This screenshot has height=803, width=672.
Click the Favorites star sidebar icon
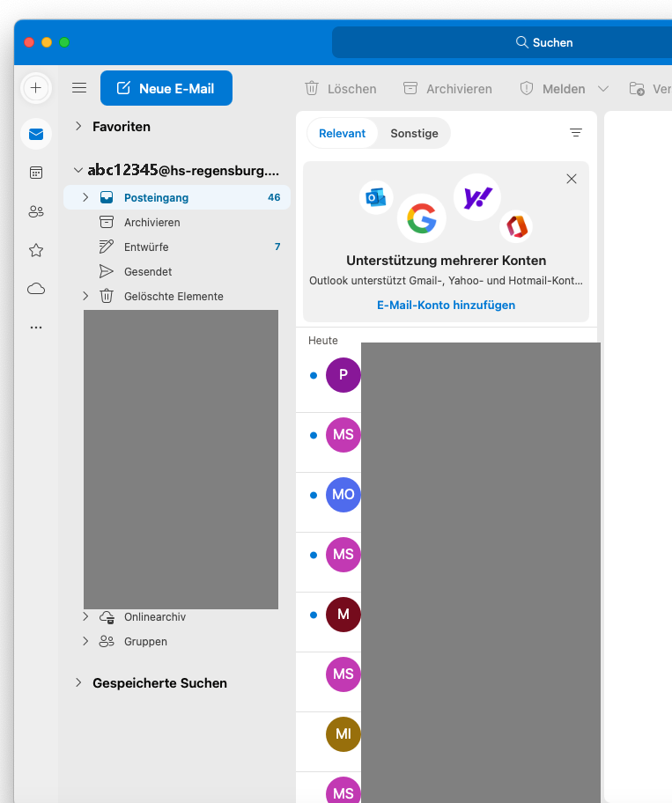(36, 250)
